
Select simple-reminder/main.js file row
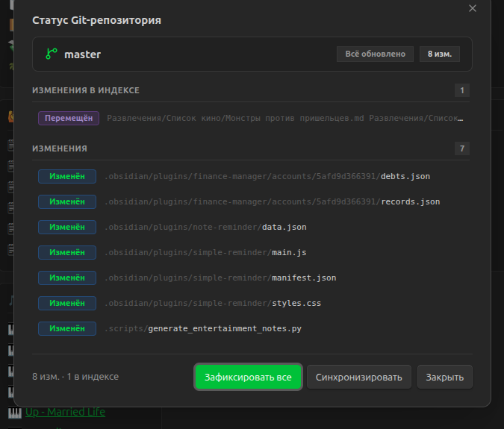[251, 252]
